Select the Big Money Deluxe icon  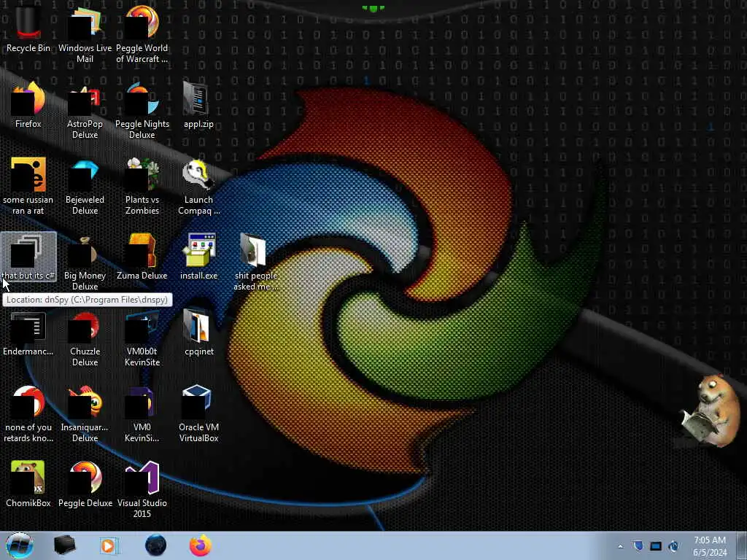point(85,262)
